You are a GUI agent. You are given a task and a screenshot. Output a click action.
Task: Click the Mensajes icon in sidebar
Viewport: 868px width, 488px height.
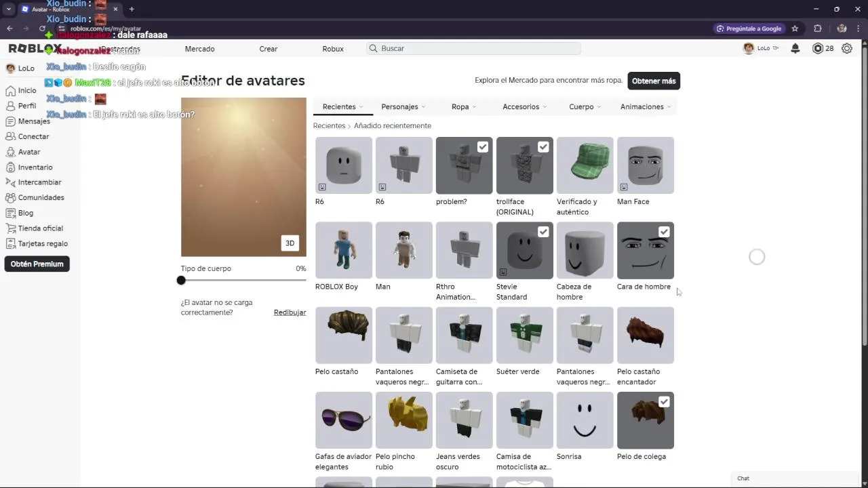[x=11, y=121]
